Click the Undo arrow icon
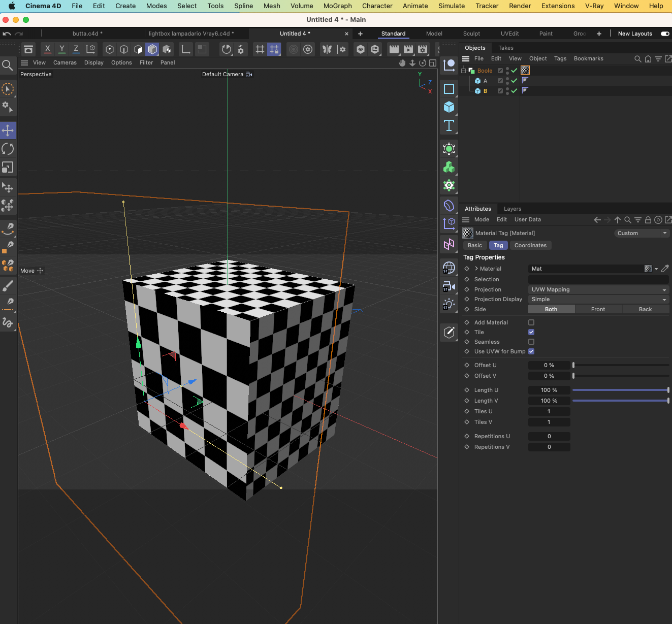Screen dimensions: 672x624 click(x=7, y=34)
